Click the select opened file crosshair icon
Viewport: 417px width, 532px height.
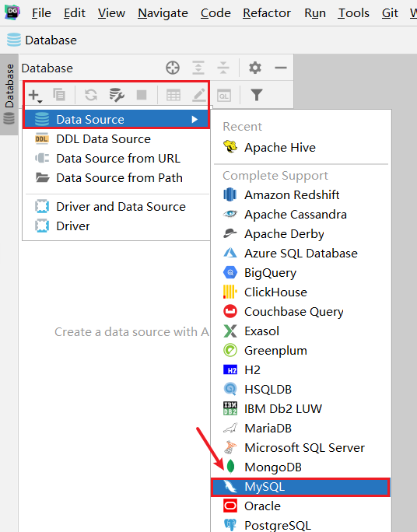click(173, 68)
